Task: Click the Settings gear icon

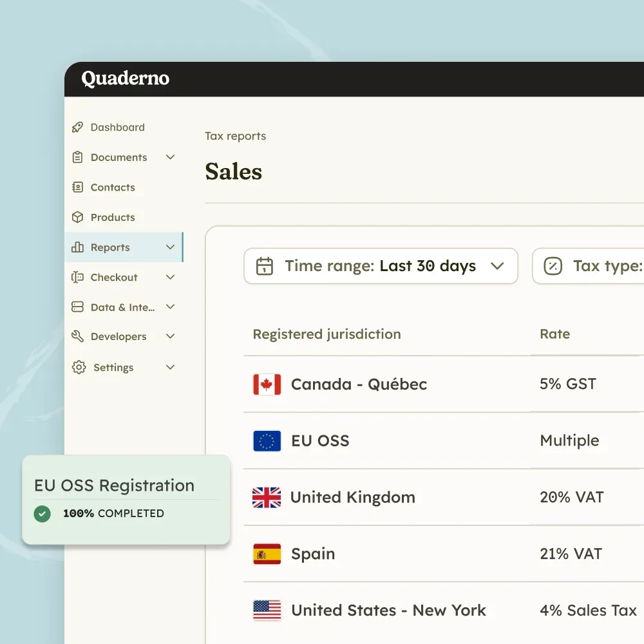Action: coord(79,367)
